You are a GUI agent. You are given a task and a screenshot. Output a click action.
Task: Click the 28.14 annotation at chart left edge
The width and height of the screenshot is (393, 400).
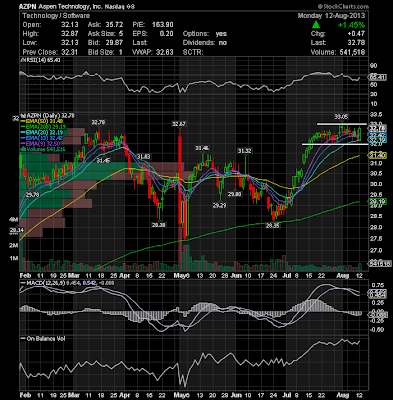pos(16,230)
